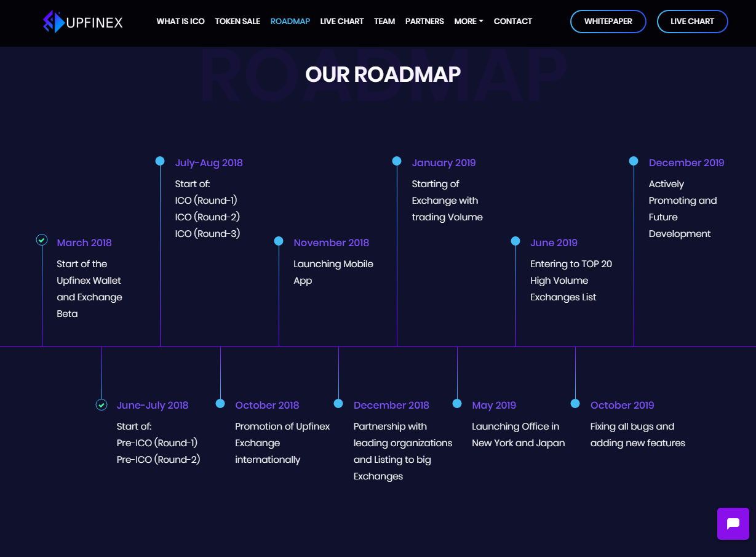Click the Whitepaper button

[x=608, y=22]
